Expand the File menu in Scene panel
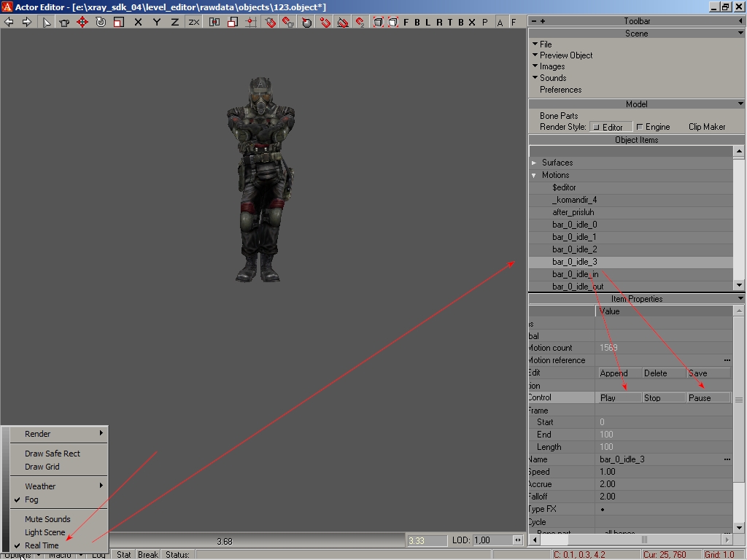The height and width of the screenshot is (560, 747). tap(542, 44)
